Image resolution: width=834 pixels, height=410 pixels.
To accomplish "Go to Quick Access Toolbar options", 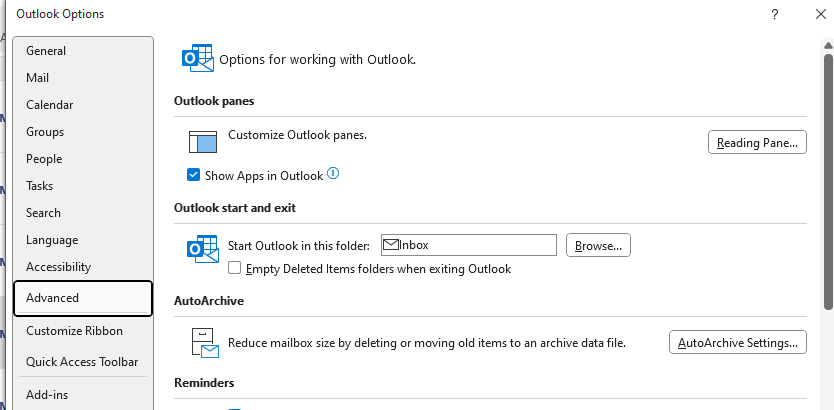I will coord(84,362).
